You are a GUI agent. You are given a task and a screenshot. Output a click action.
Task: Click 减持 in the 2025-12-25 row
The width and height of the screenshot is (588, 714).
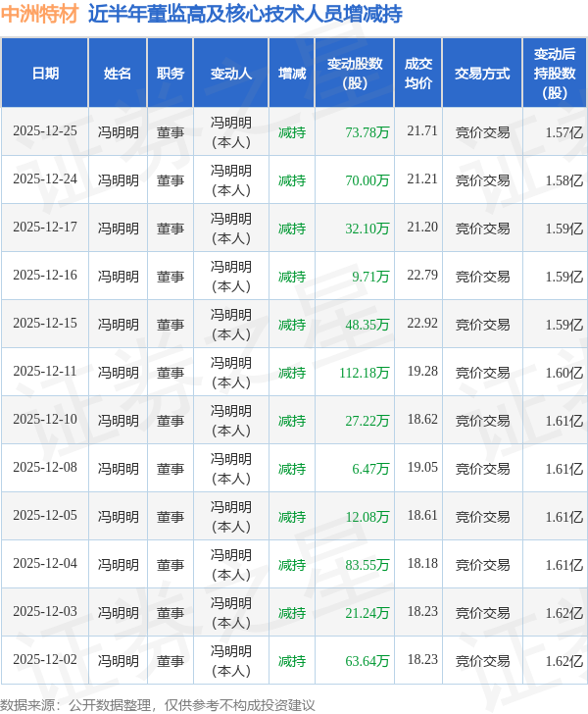point(292,132)
